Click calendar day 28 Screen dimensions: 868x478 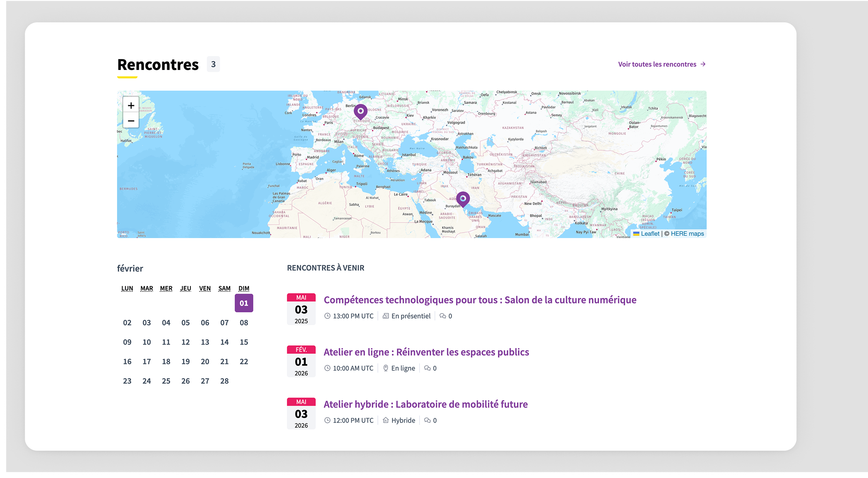coord(224,381)
